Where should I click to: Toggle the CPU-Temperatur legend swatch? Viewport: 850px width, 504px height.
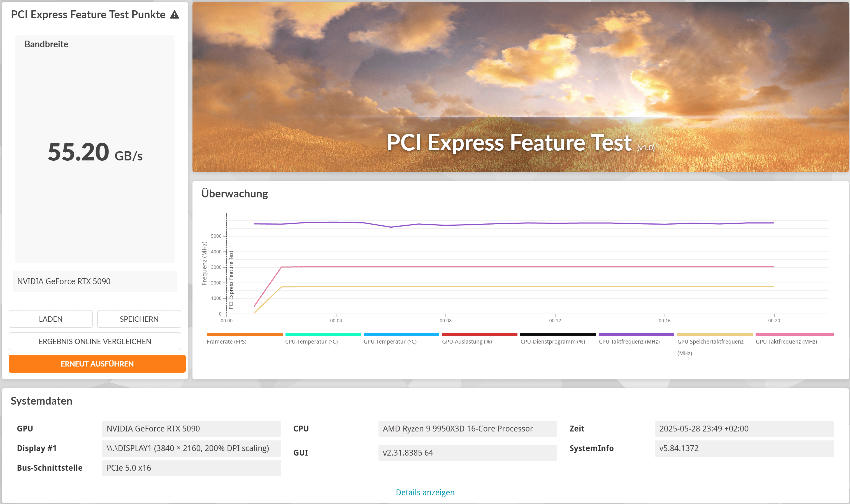pos(323,335)
